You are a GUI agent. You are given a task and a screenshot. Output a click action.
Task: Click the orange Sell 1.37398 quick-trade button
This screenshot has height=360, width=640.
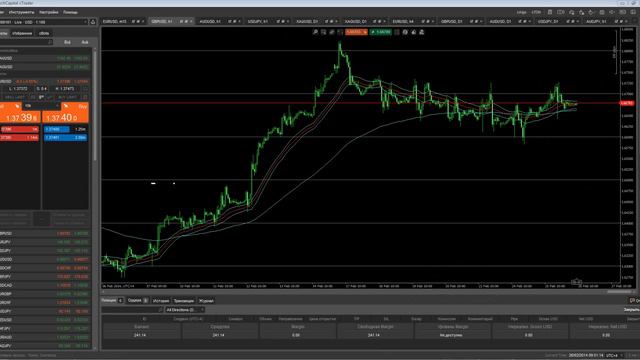[x=20, y=113]
